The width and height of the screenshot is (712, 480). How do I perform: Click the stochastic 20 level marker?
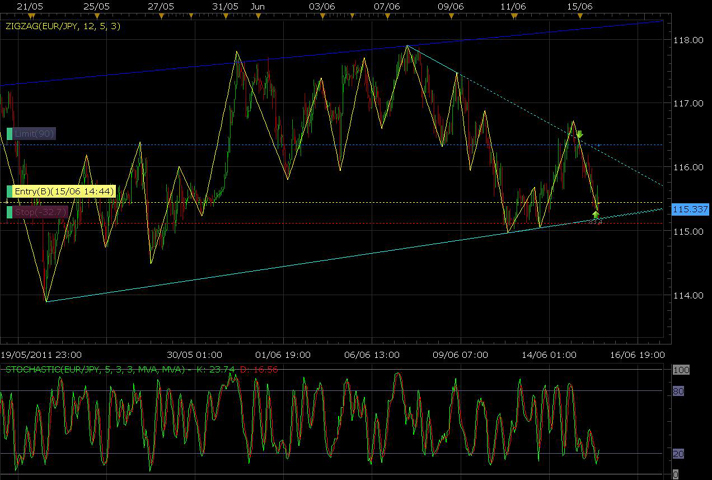[x=677, y=453]
